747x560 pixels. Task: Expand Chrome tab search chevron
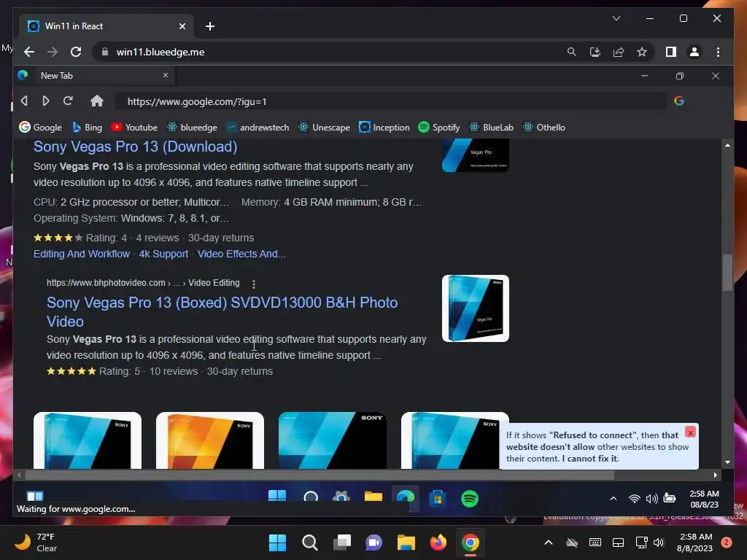pyautogui.click(x=616, y=18)
